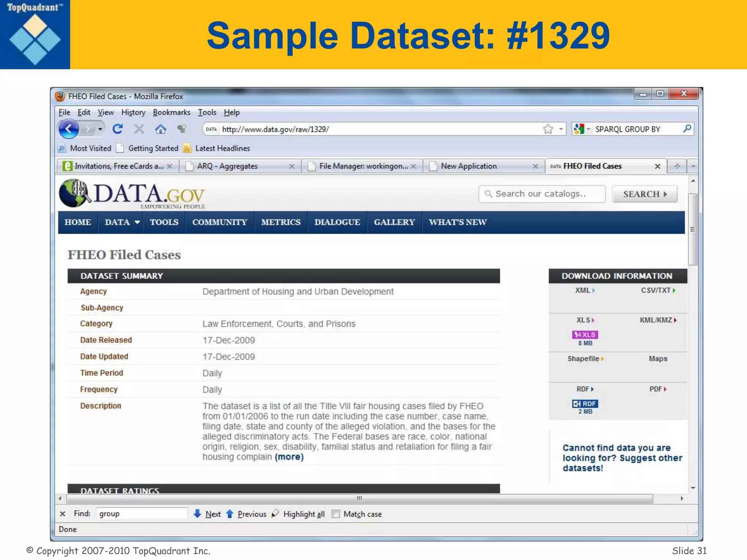Open the Most Visited bookmarks folder
The width and height of the screenshot is (747, 560).
tap(85, 148)
